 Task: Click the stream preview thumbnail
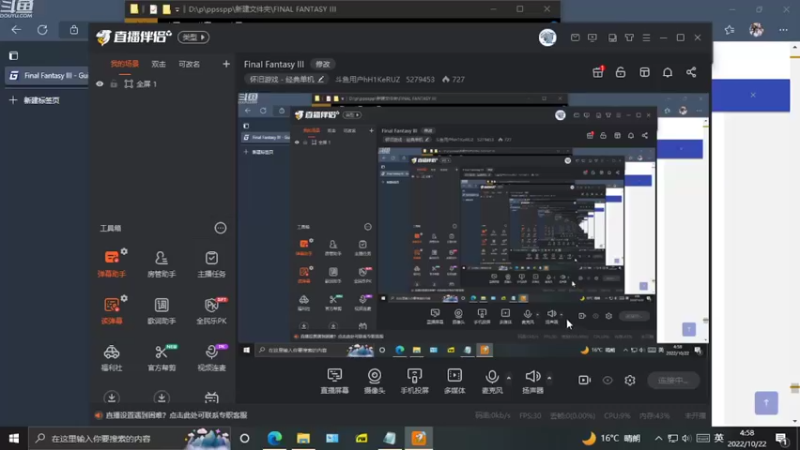[x=473, y=227]
